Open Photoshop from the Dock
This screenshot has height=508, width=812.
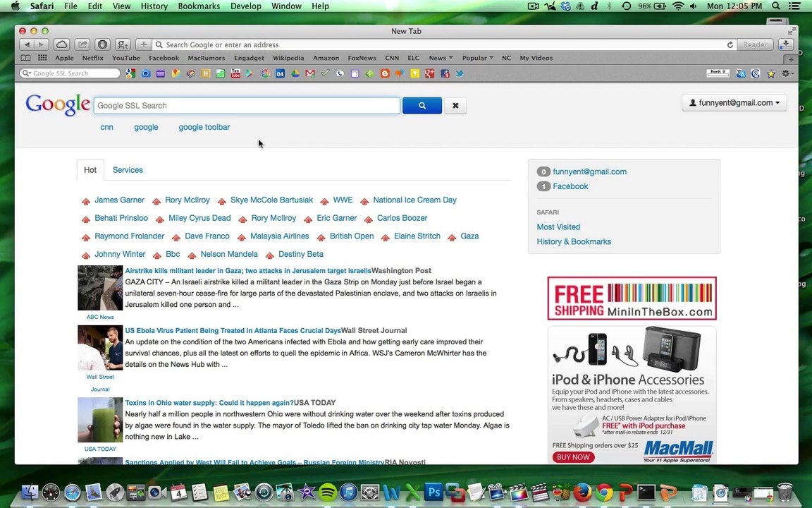coord(433,491)
